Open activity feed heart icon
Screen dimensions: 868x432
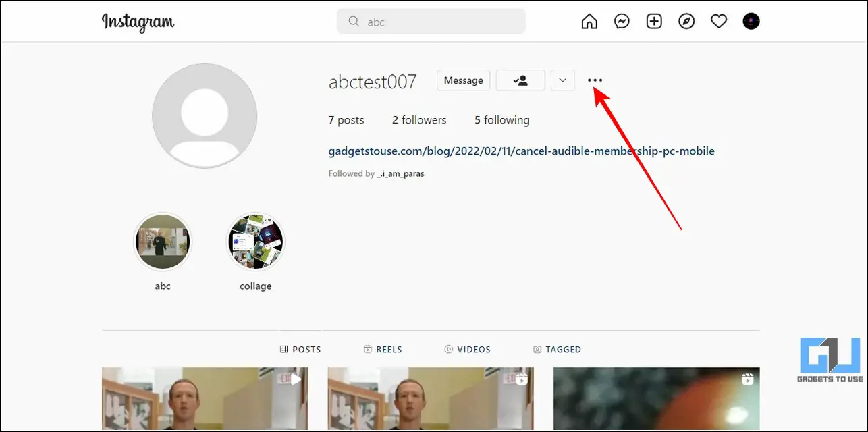click(x=719, y=22)
